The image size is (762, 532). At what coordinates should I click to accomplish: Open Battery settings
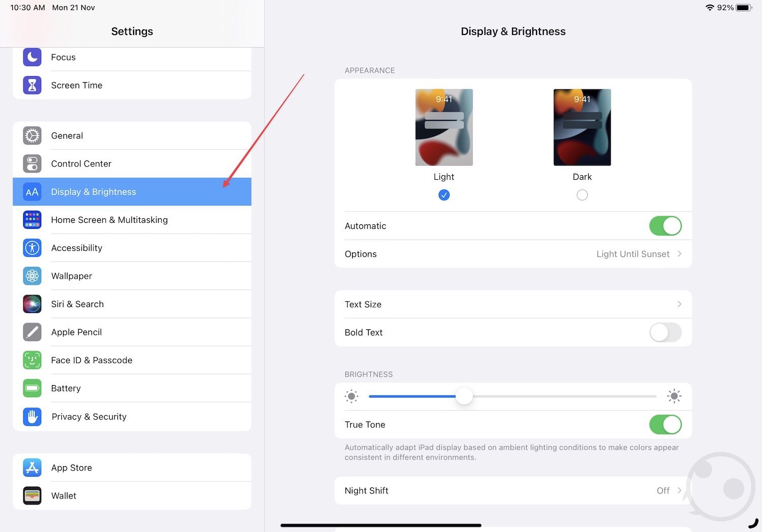tap(66, 388)
